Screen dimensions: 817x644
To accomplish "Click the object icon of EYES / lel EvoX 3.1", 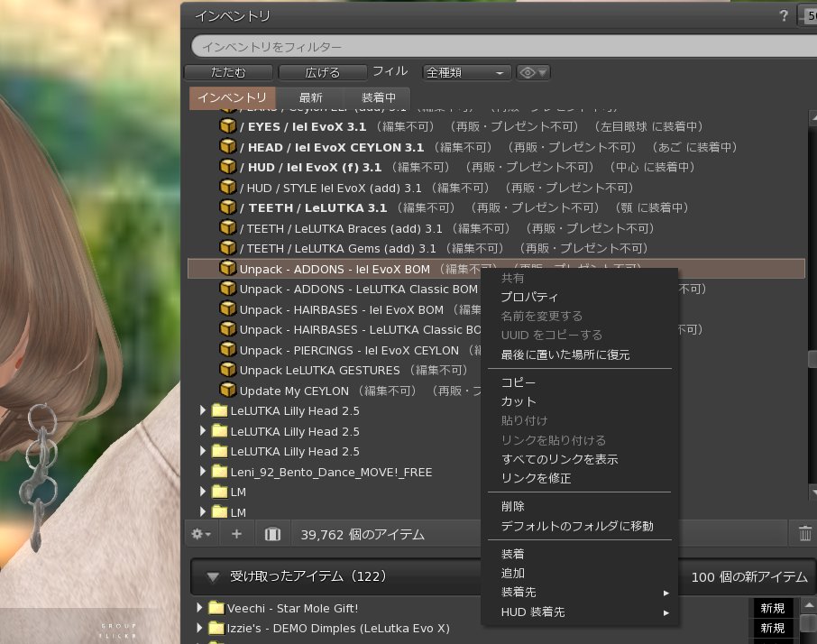I will (x=228, y=126).
